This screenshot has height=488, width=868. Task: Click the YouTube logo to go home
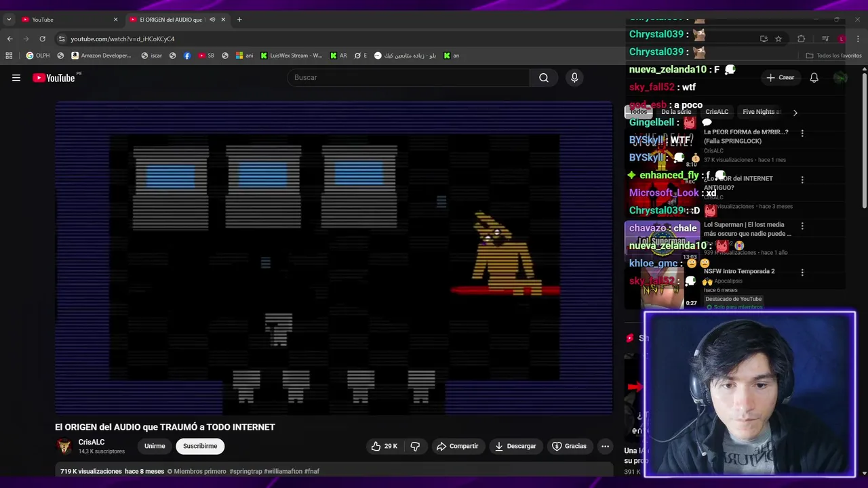click(x=54, y=78)
